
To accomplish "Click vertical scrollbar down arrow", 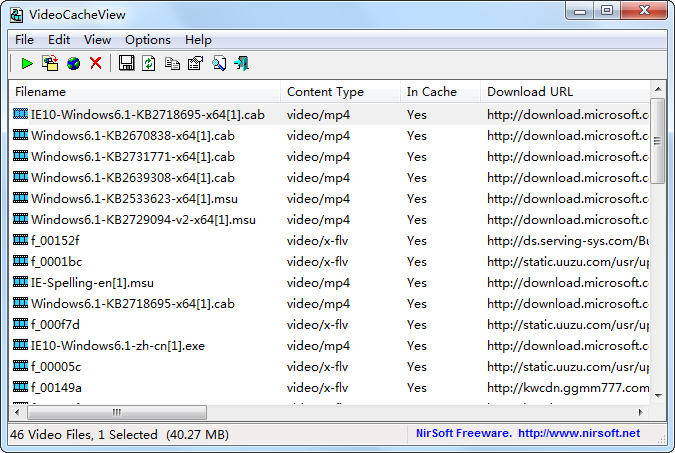I will [658, 395].
